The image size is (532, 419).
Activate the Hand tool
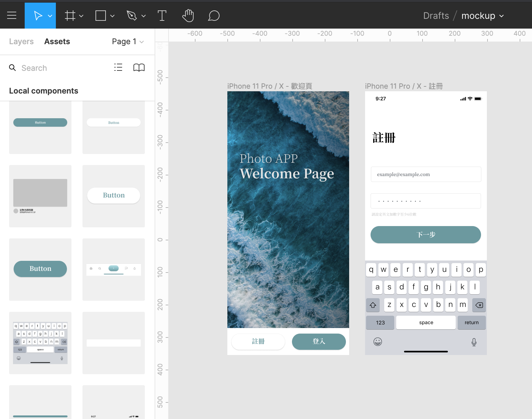pyautogui.click(x=188, y=16)
